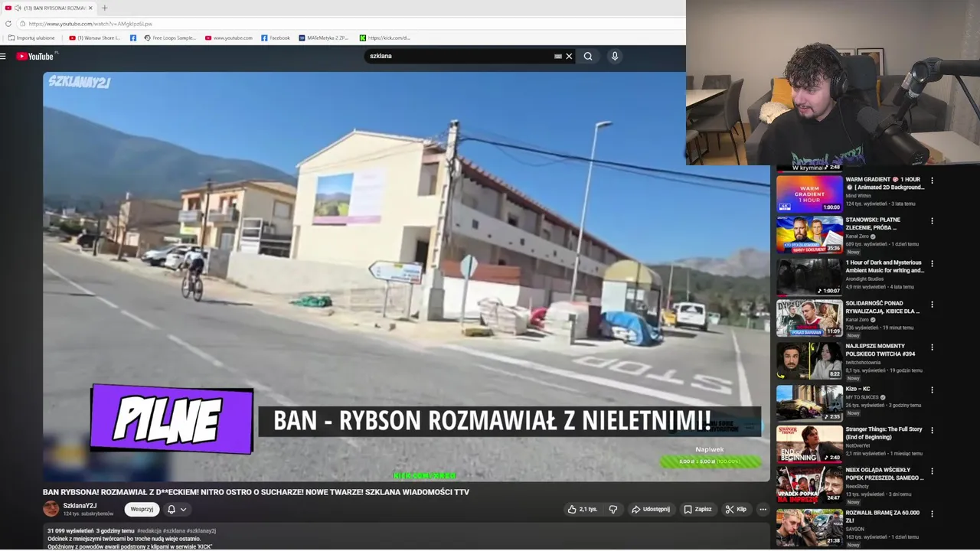Create a clip with the Klip button
Viewport: 980px width, 551px height.
click(736, 509)
